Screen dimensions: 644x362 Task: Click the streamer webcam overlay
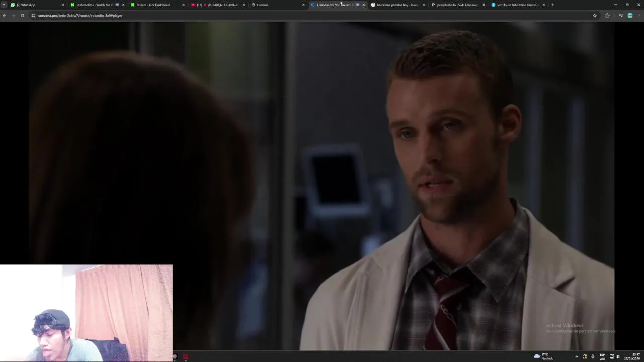click(x=86, y=313)
